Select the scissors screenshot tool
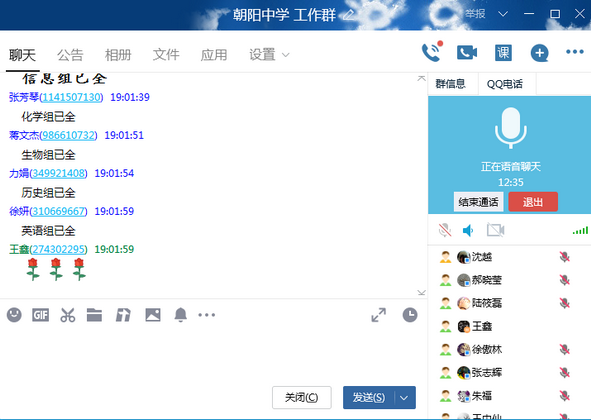 67,315
